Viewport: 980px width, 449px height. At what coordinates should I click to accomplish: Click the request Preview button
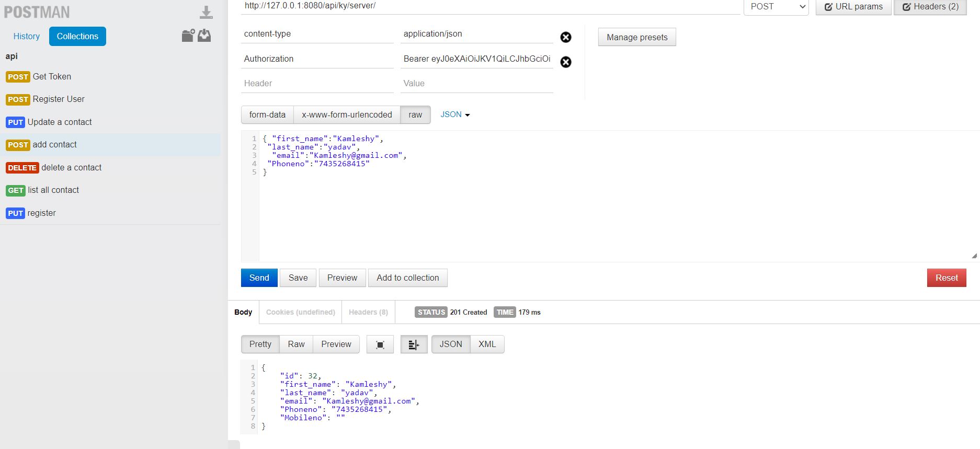click(343, 278)
